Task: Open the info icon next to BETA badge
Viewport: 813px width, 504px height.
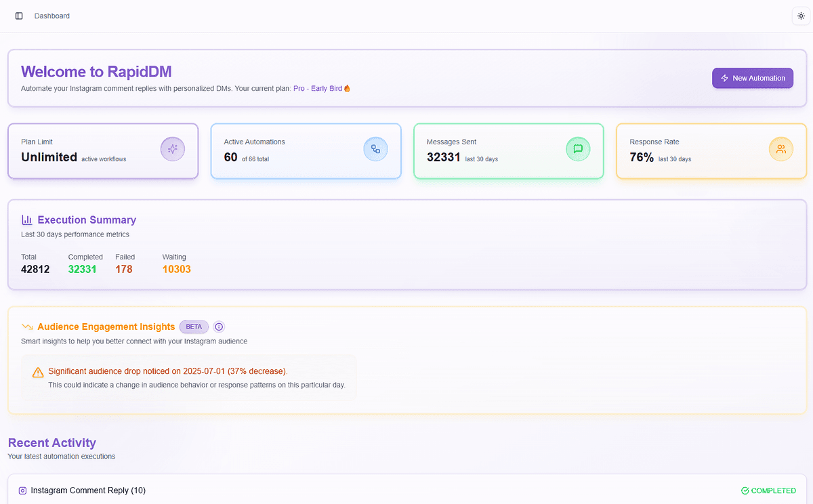Action: point(219,327)
